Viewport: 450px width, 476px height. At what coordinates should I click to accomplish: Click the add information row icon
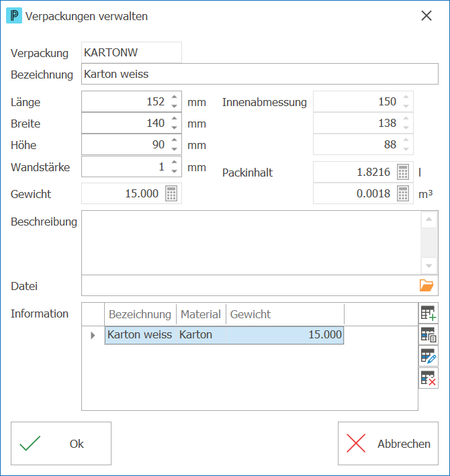click(x=428, y=313)
